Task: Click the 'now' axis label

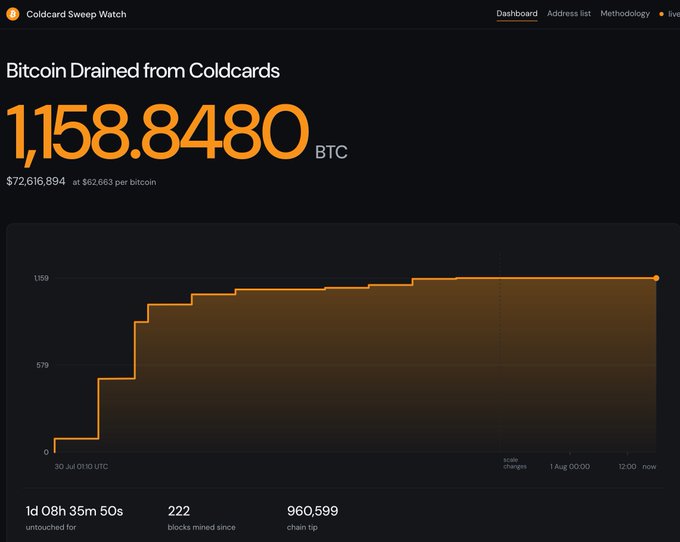Action: click(649, 467)
